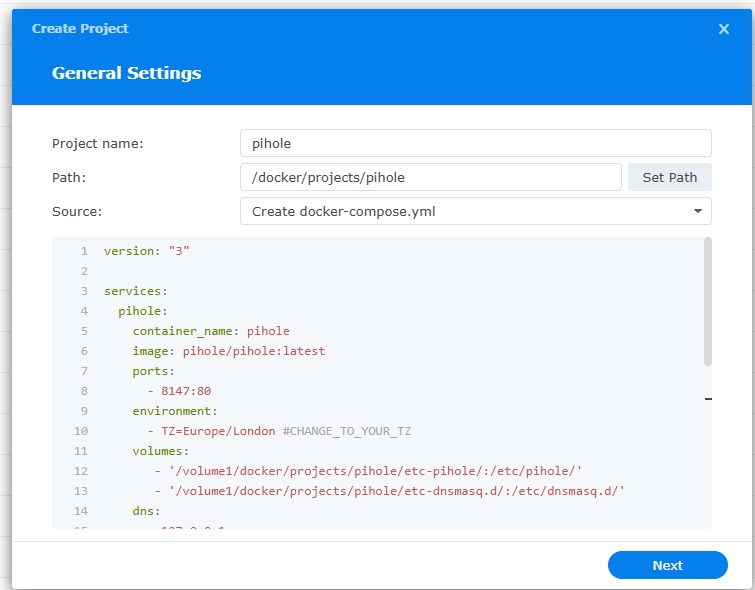The height and width of the screenshot is (590, 755).
Task: Click the image: pihole/pihole:latest line
Action: [x=228, y=351]
